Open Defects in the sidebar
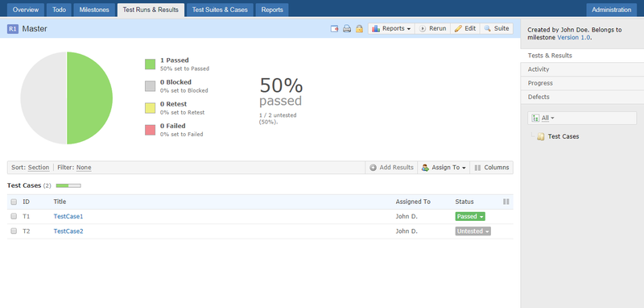The width and height of the screenshot is (644, 308). (582, 97)
